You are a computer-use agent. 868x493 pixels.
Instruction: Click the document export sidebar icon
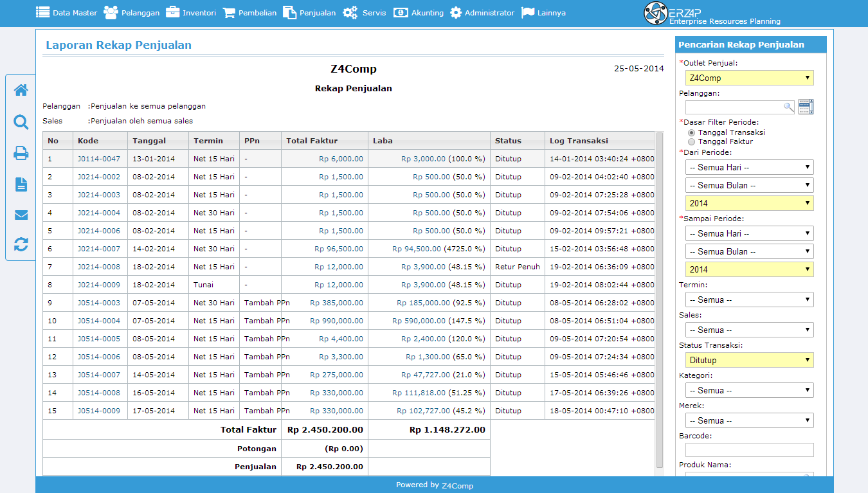tap(21, 184)
